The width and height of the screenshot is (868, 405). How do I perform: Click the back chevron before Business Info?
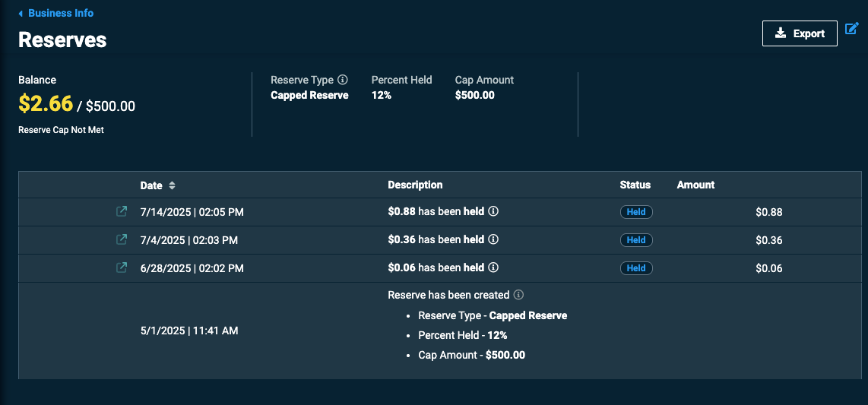tap(21, 13)
